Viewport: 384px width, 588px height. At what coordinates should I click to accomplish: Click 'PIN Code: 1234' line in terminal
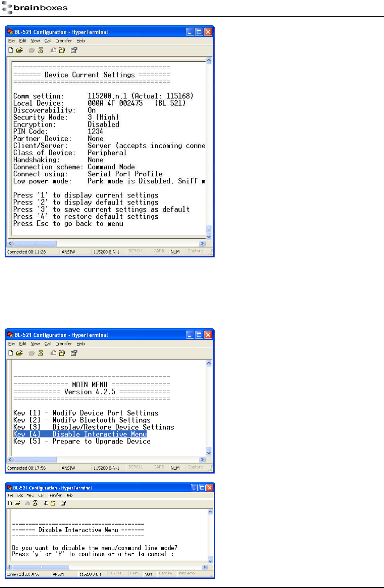[x=58, y=131]
